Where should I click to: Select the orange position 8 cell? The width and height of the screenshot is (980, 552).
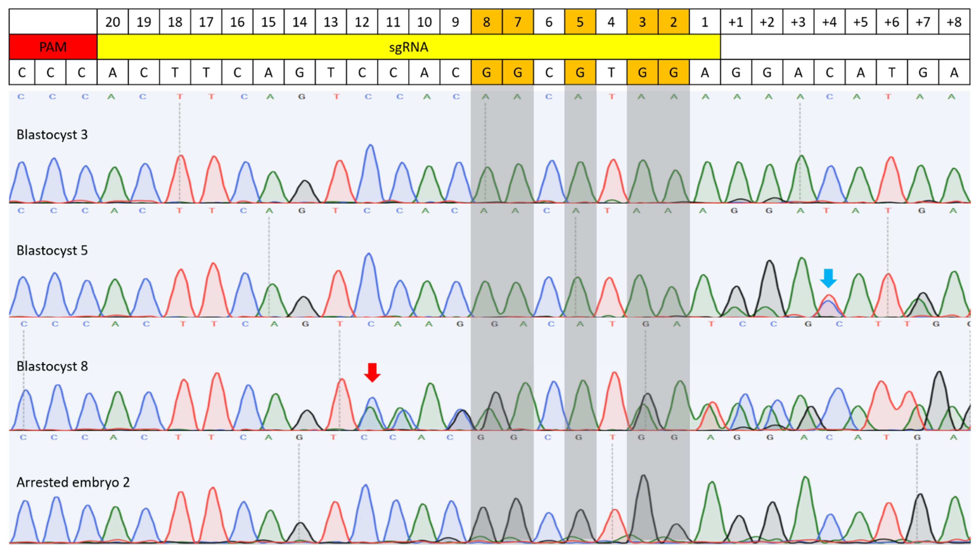point(487,22)
